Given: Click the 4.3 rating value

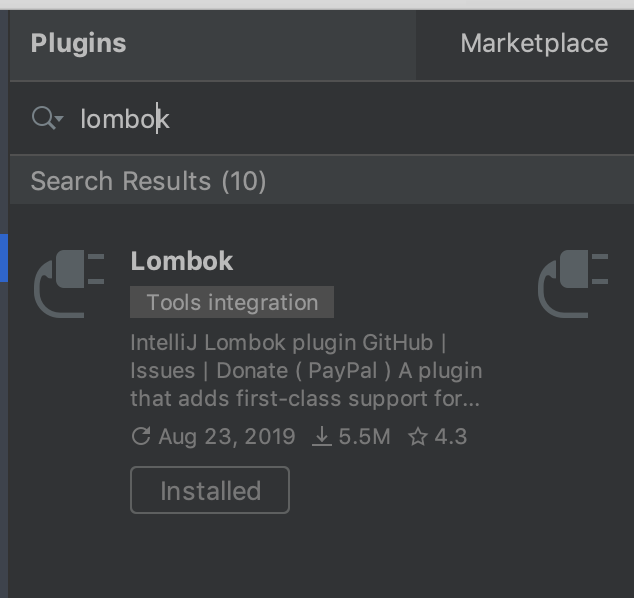Looking at the screenshot, I should click(x=450, y=437).
